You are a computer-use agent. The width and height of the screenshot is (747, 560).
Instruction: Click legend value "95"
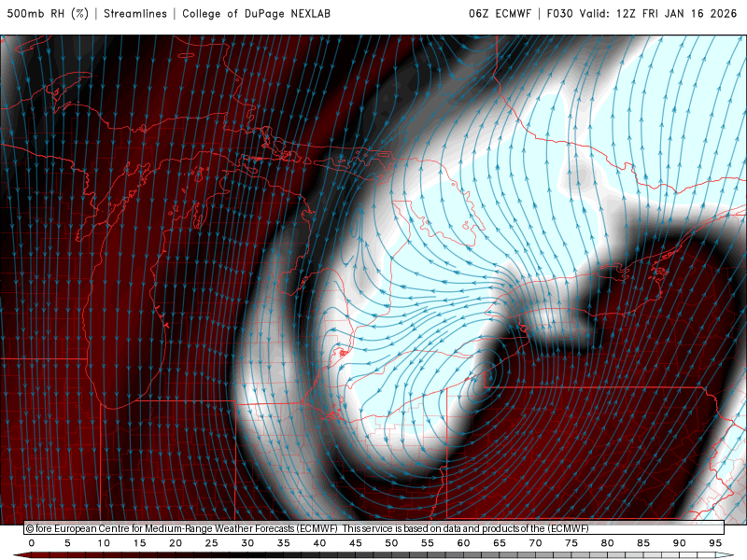coord(715,543)
